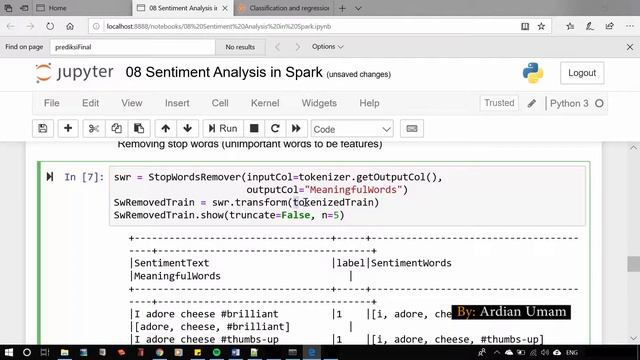Click the pencil edit icon near Trusted
Screen dimensions: 640x360
(531, 104)
